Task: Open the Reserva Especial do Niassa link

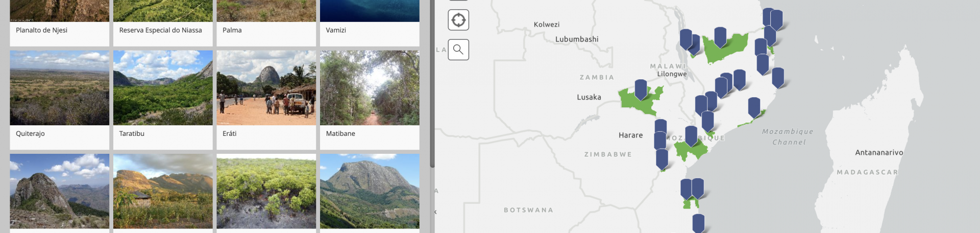Action: 161,30
